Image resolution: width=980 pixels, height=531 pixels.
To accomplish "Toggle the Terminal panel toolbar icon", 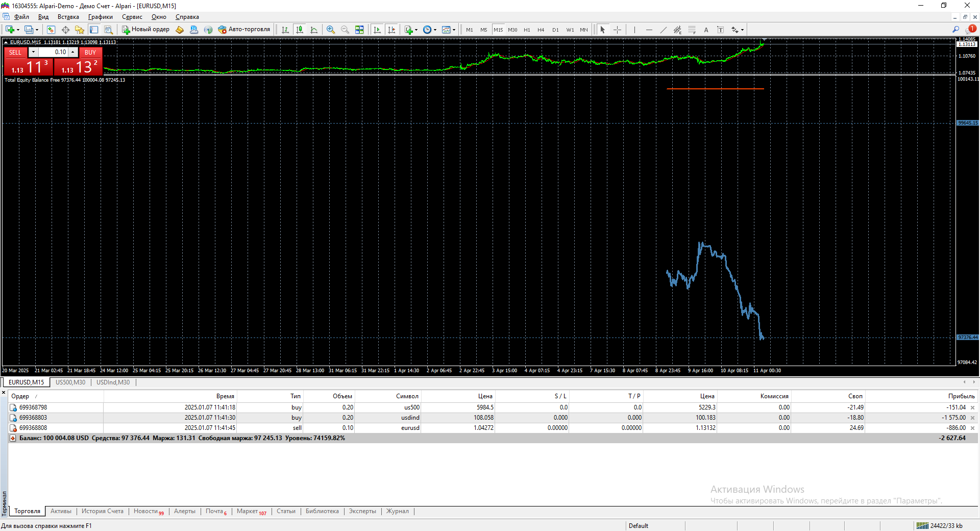I will (94, 30).
